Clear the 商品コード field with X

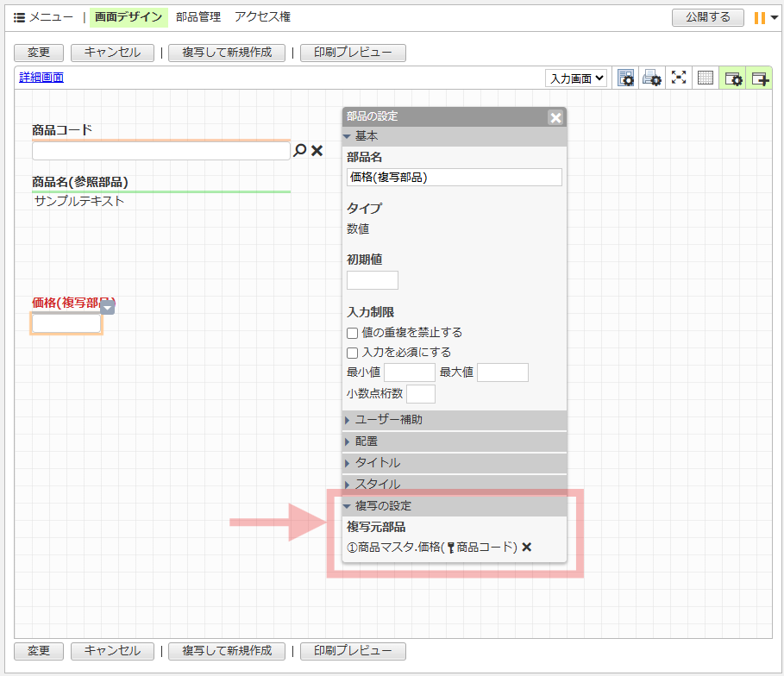click(x=317, y=151)
